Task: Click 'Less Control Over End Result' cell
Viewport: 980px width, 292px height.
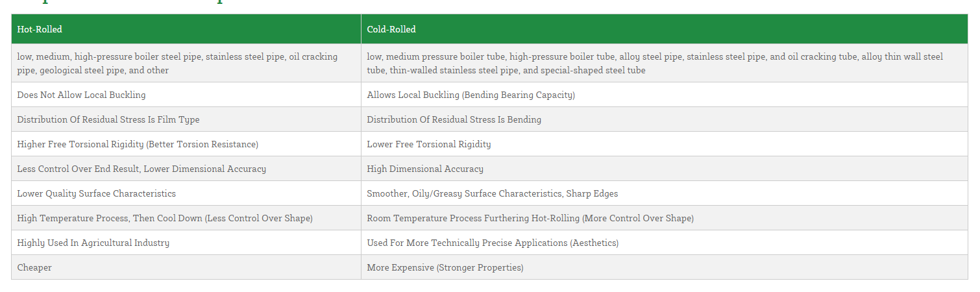Action: pos(141,169)
